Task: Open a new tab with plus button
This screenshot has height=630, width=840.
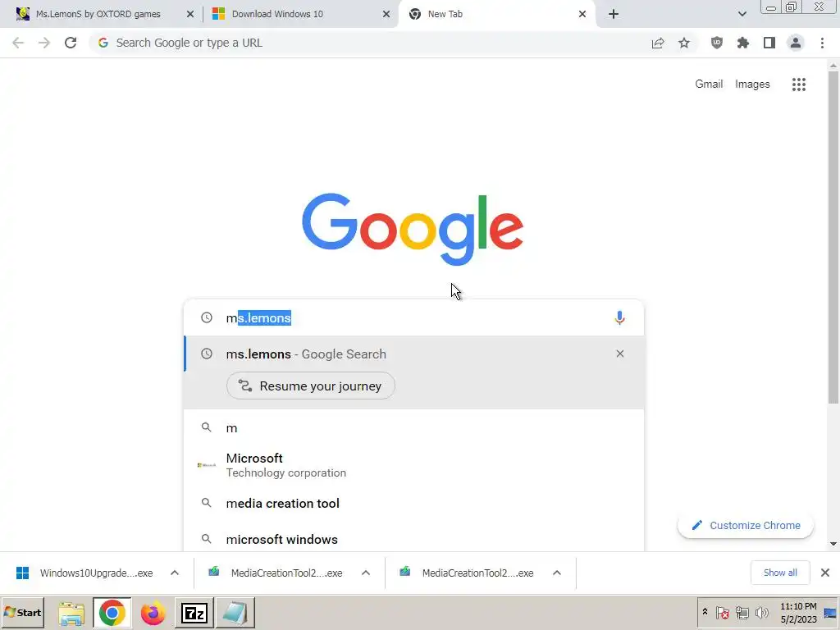Action: 614,14
